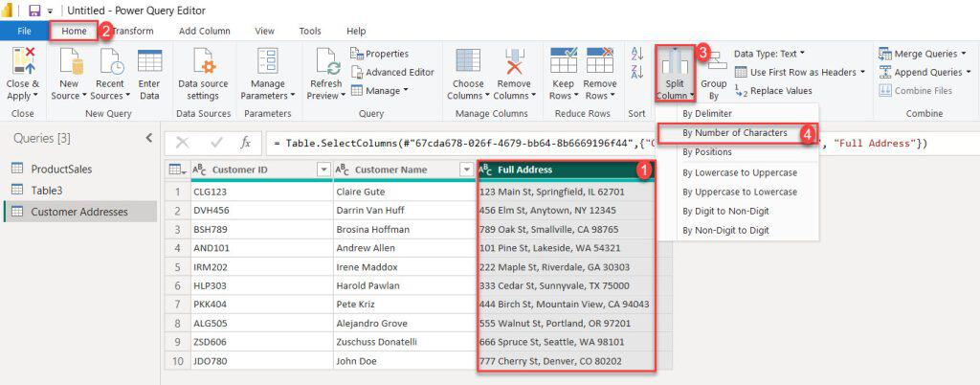Click the Refresh Preview icon

[327, 61]
